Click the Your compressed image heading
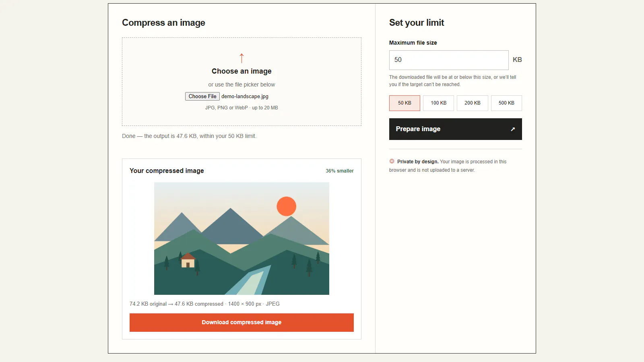Screen dimensions: 644x362 tap(167, 171)
